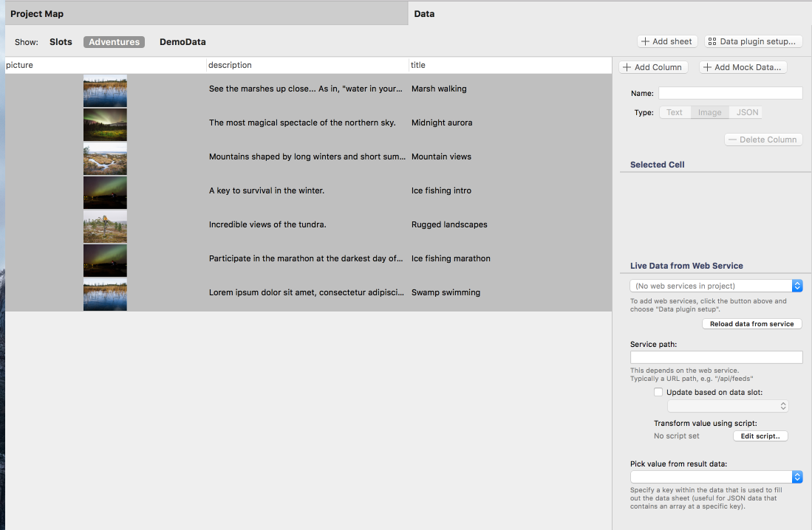The width and height of the screenshot is (812, 530).
Task: Open Data plugin setup
Action: (753, 41)
